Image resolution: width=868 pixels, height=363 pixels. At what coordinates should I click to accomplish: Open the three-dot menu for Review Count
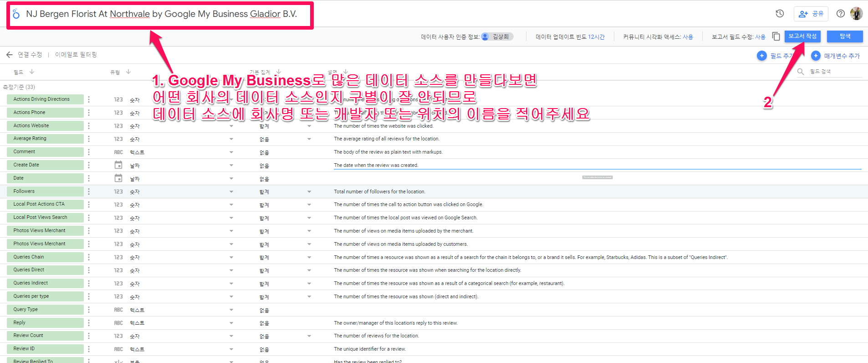coord(89,336)
